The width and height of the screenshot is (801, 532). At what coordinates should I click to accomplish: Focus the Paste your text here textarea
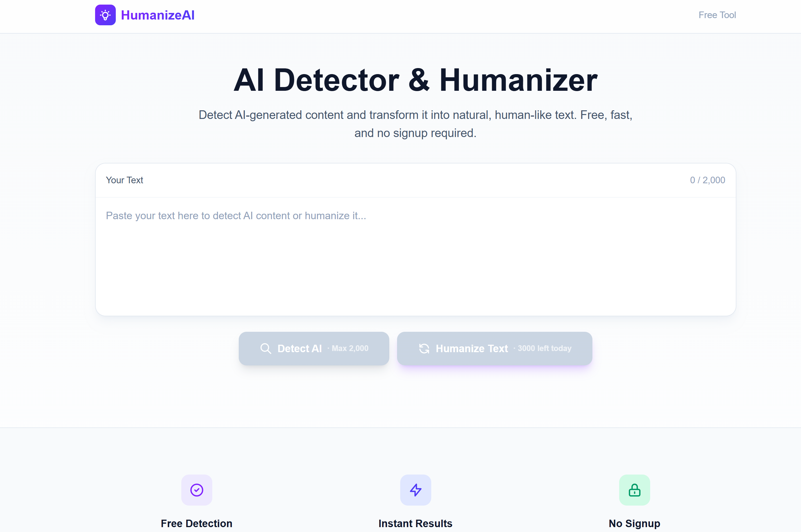coord(415,257)
